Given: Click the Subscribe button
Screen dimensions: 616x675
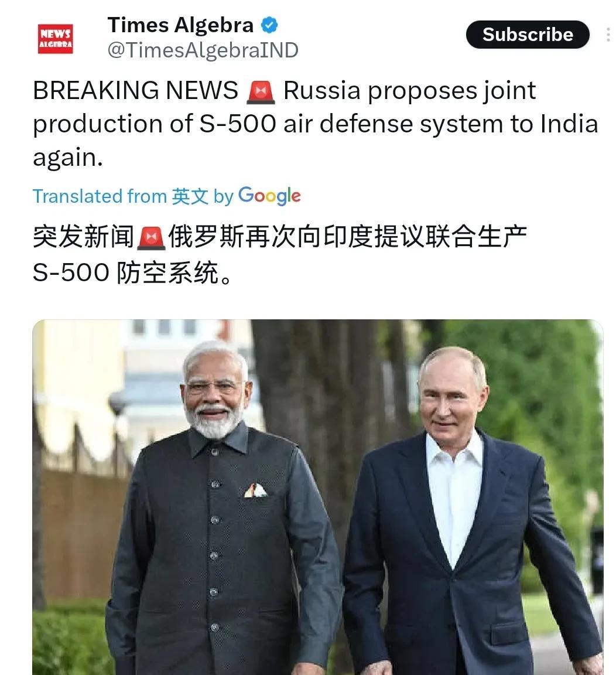Looking at the screenshot, I should (x=528, y=35).
